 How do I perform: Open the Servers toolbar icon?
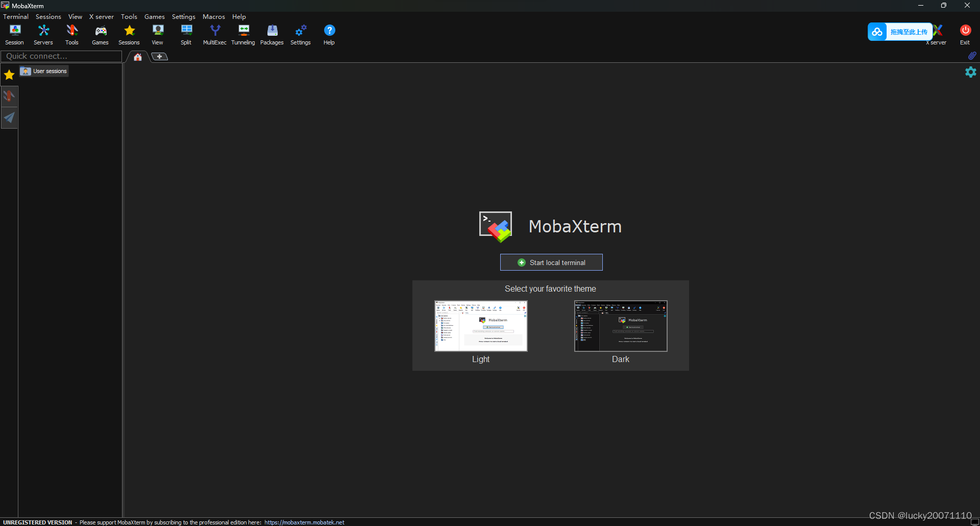[x=43, y=35]
